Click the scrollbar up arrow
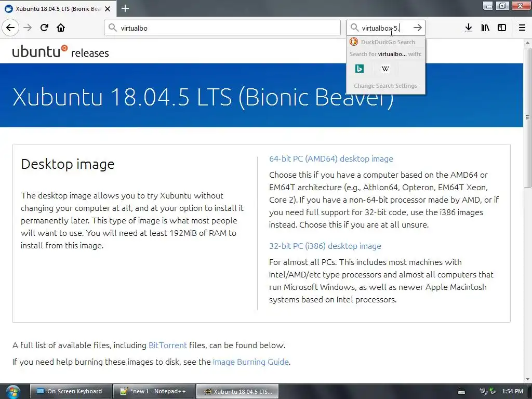This screenshot has height=399, width=532. click(x=527, y=43)
